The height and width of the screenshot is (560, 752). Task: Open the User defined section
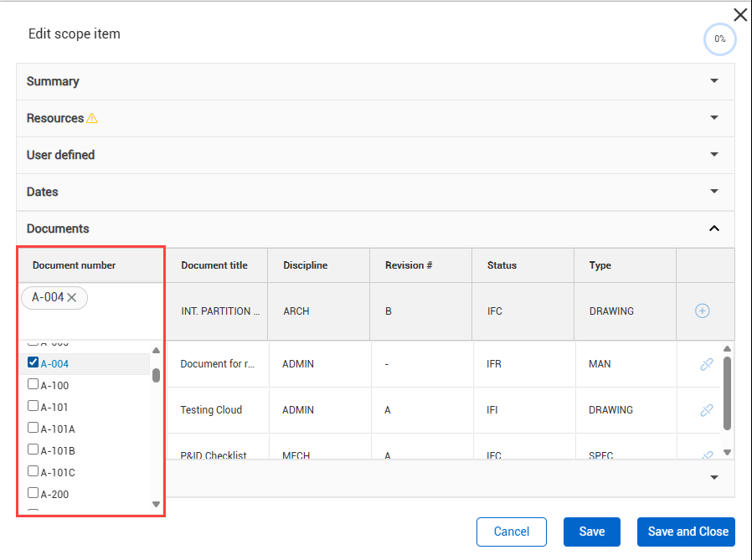click(714, 155)
